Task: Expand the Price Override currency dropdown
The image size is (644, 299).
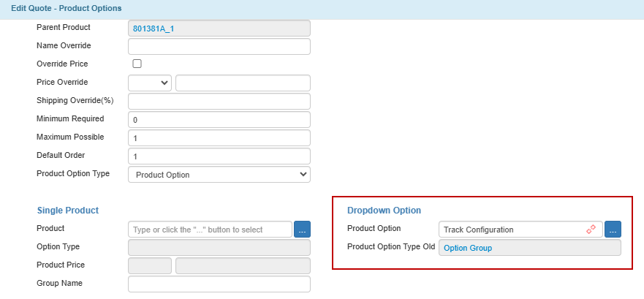Action: point(150,83)
